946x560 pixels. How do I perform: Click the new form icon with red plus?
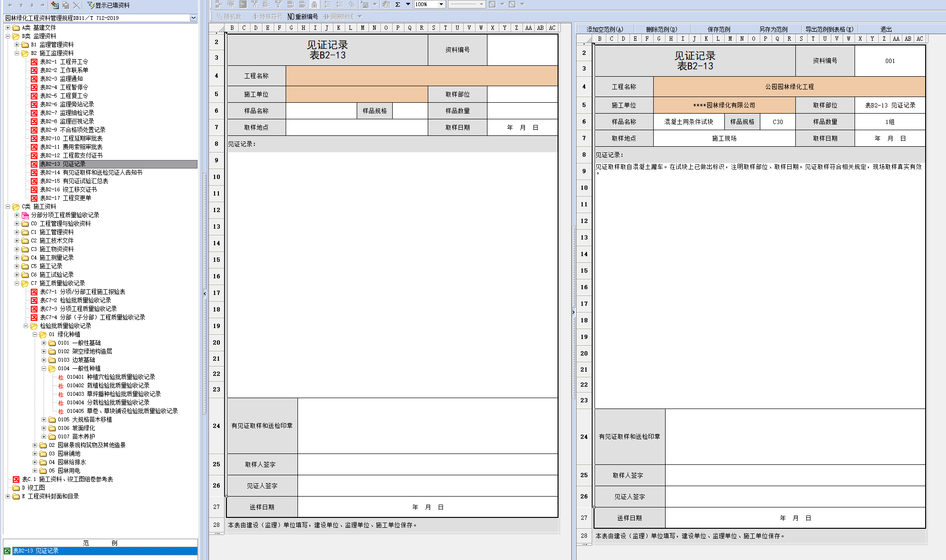pos(55,5)
